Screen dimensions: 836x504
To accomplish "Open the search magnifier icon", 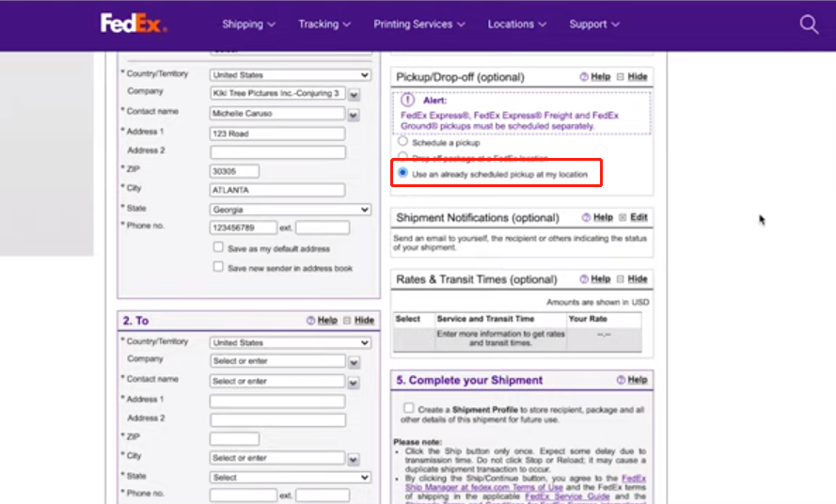I will pos(809,24).
